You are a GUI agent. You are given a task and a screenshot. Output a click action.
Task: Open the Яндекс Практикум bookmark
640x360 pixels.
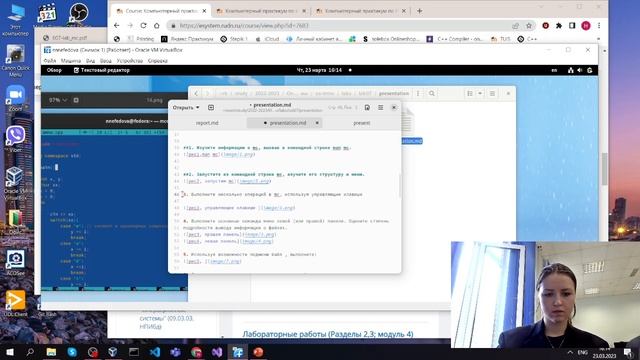(x=187, y=39)
